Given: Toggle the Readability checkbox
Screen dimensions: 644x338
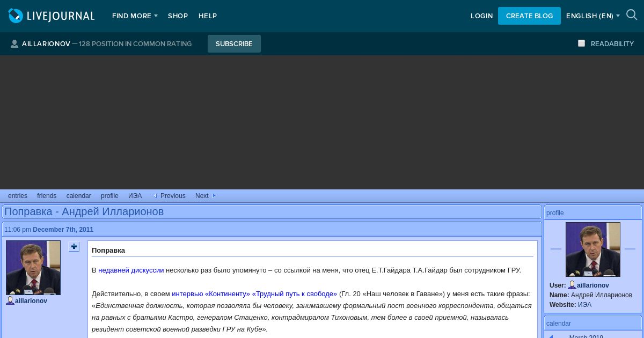Looking at the screenshot, I should pyautogui.click(x=581, y=43).
